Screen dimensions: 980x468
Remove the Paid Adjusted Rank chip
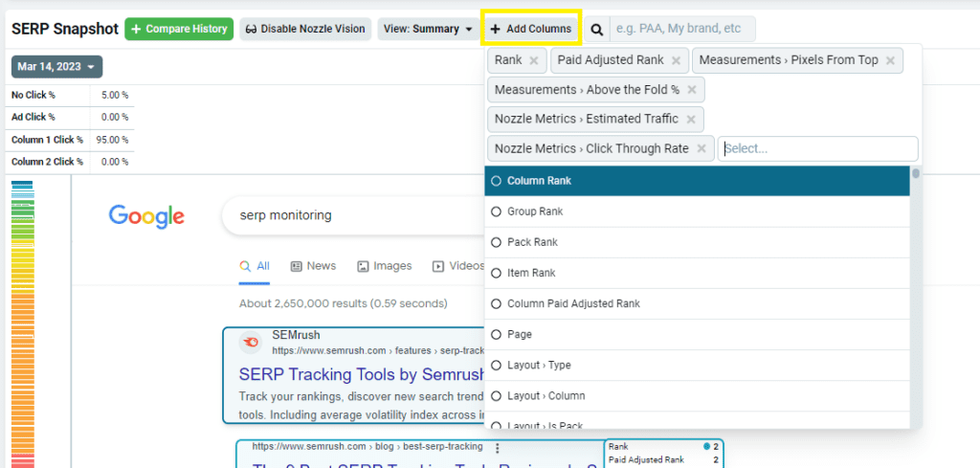tap(676, 60)
